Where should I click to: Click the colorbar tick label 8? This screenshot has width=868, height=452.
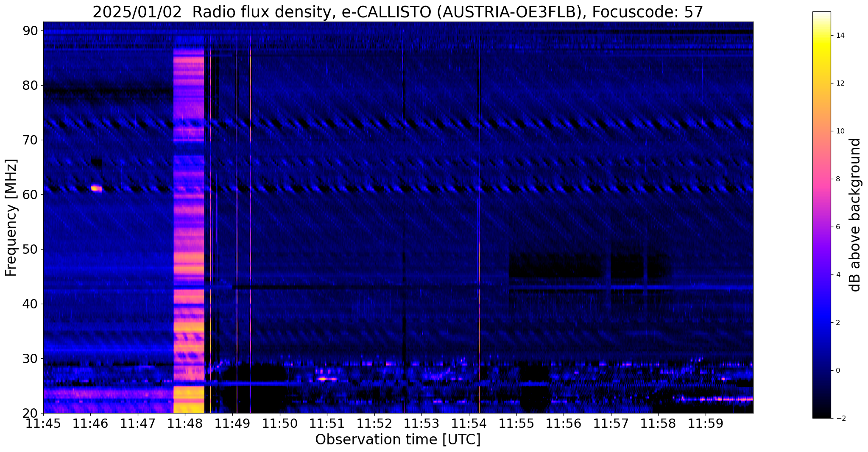pyautogui.click(x=838, y=179)
